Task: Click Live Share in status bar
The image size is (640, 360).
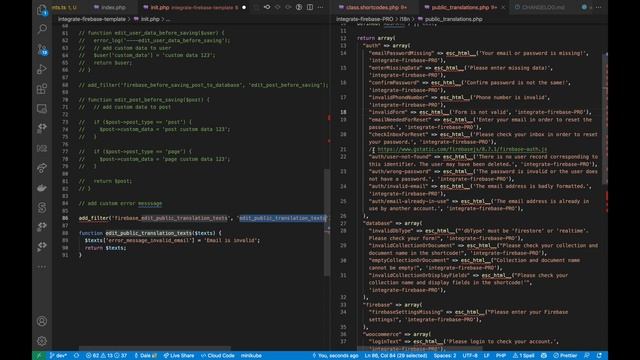Action: point(179,356)
